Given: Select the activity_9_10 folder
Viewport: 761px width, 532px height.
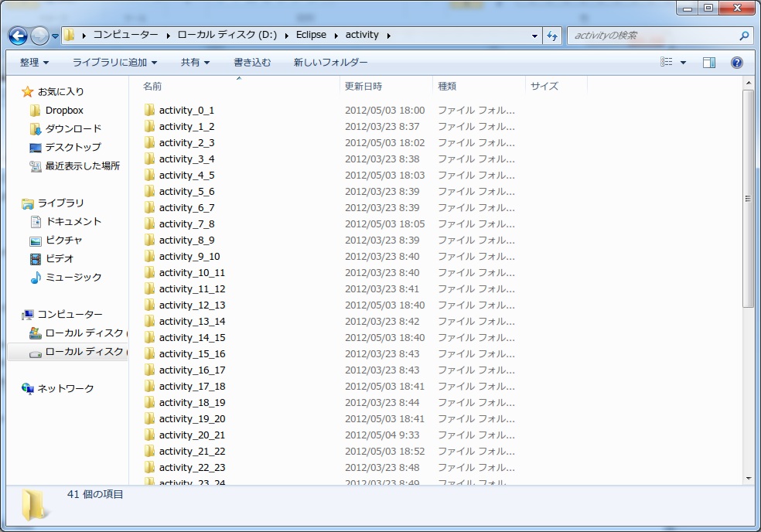Looking at the screenshot, I should pyautogui.click(x=189, y=256).
